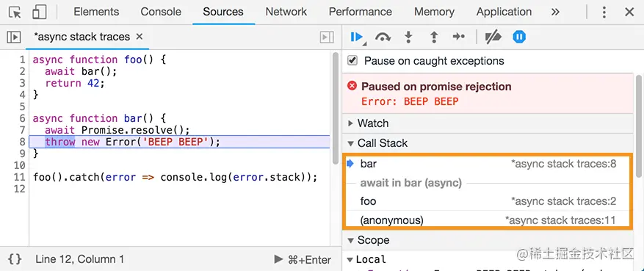Select the '*async stack traces' file tab
The width and height of the screenshot is (644, 271).
click(82, 37)
